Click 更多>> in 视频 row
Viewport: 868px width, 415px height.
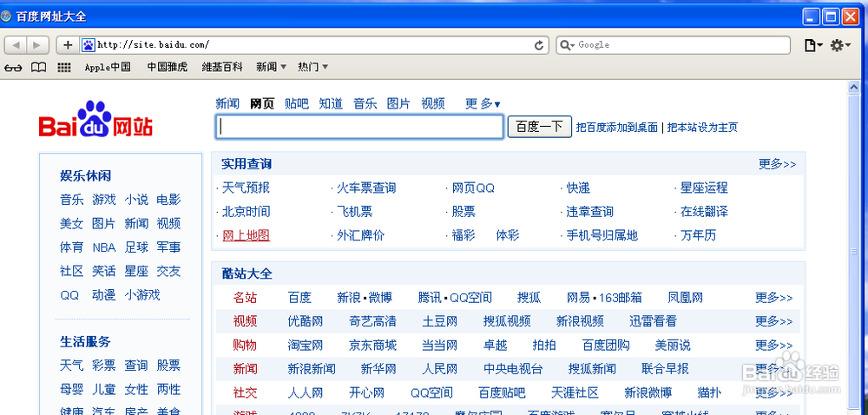tap(774, 321)
